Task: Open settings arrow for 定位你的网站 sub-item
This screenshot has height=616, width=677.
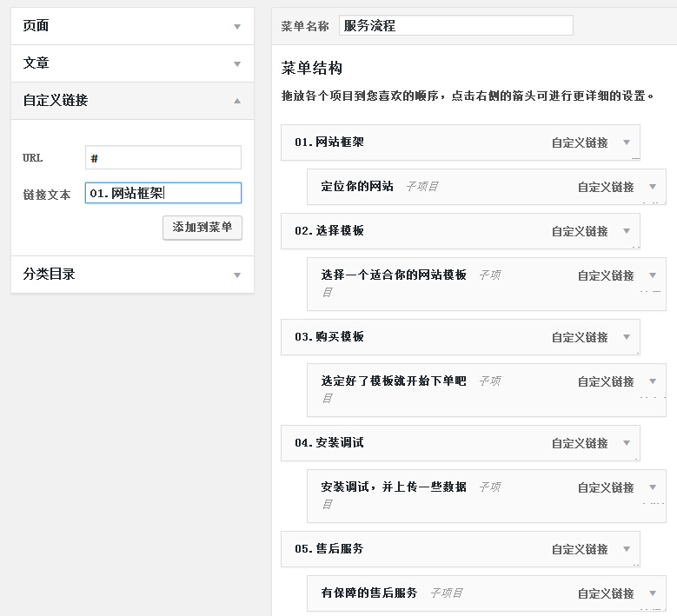Action: [653, 187]
